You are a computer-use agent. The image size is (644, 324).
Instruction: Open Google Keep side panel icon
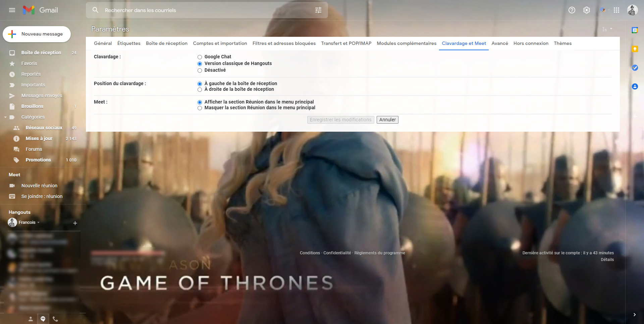pos(635,49)
